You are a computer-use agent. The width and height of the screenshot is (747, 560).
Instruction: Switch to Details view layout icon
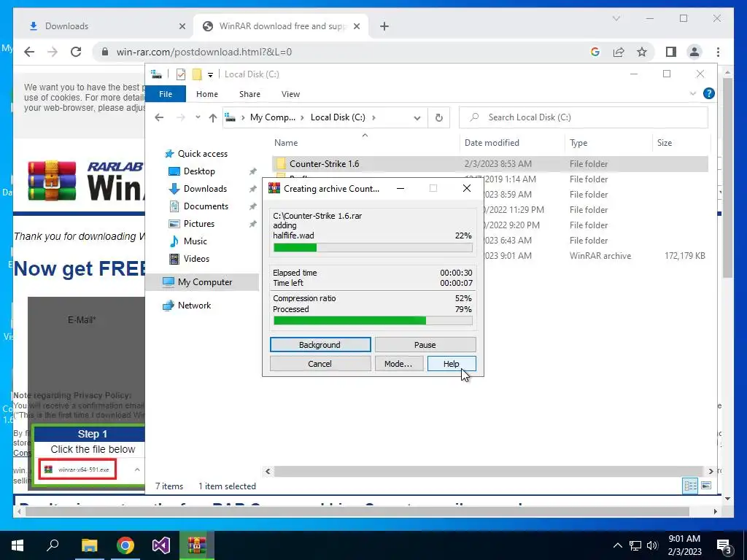tap(690, 486)
